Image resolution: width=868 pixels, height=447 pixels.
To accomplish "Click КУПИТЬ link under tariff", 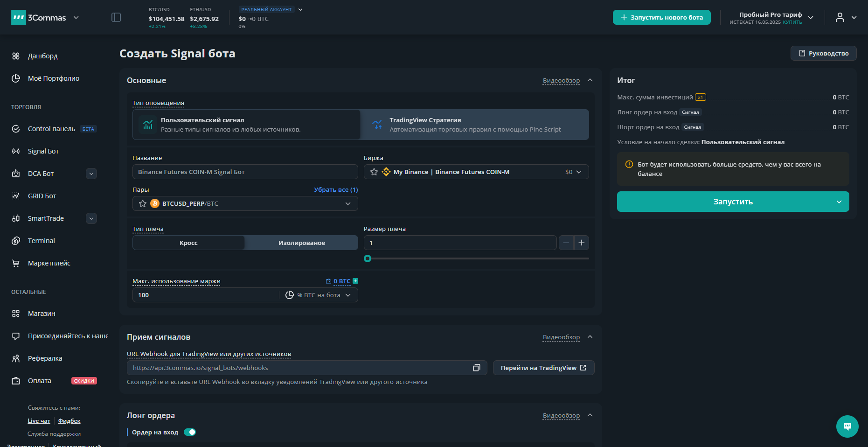I will point(792,22).
